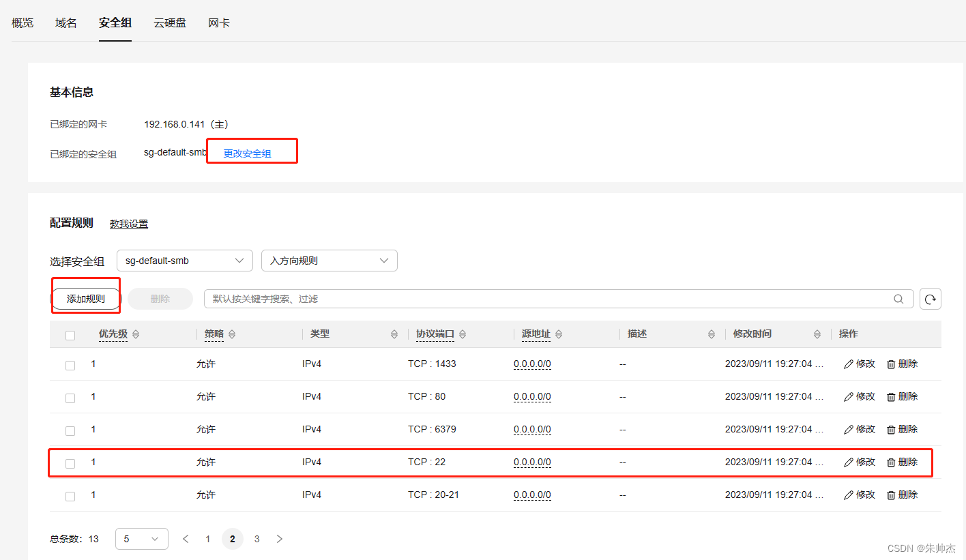Go to page 1 of rules
The image size is (966, 560).
tap(208, 539)
